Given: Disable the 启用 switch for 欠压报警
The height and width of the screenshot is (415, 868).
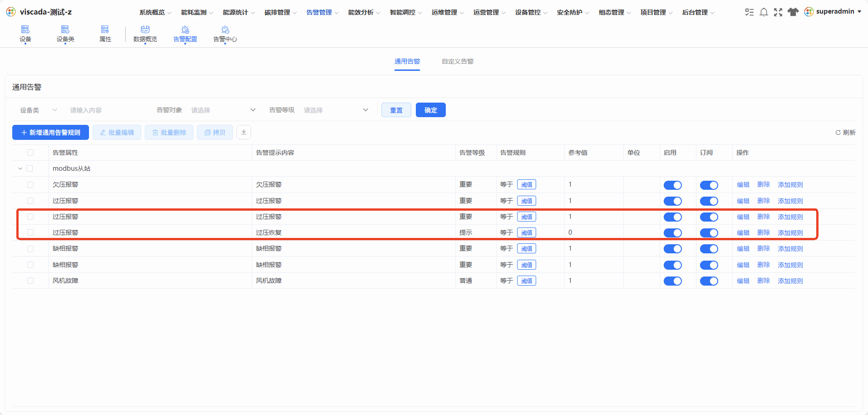Looking at the screenshot, I should tap(673, 185).
